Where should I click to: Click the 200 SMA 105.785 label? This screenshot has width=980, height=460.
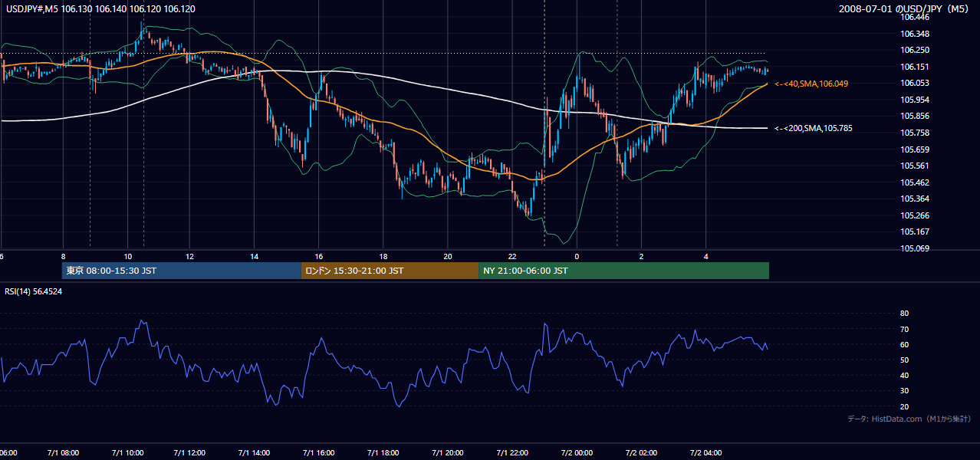click(813, 128)
